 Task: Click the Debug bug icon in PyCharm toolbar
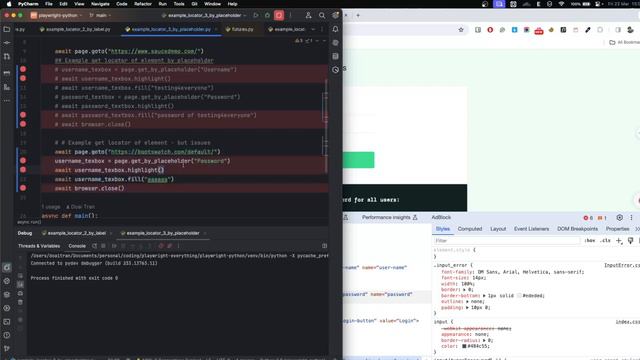pyautogui.click(x=267, y=16)
